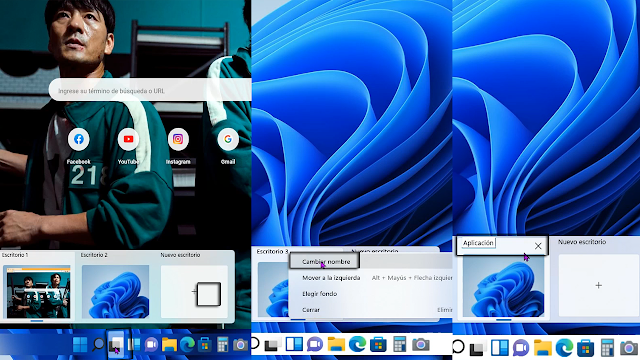
Task: Open the Windows Start menu in left panel
Action: point(80,345)
